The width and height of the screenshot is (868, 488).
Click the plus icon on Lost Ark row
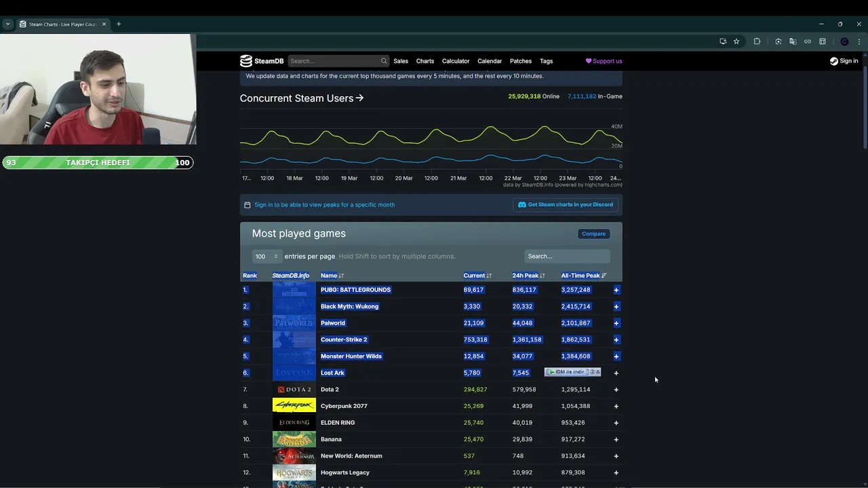(616, 373)
